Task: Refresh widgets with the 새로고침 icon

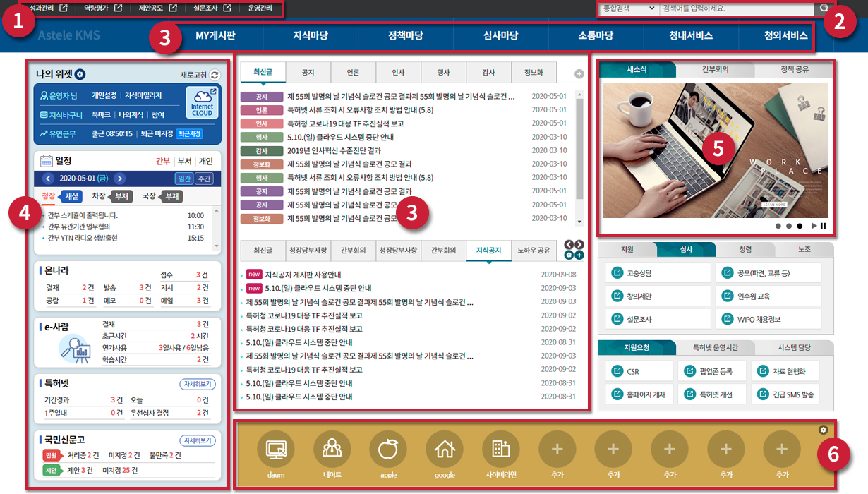Action: tap(215, 75)
